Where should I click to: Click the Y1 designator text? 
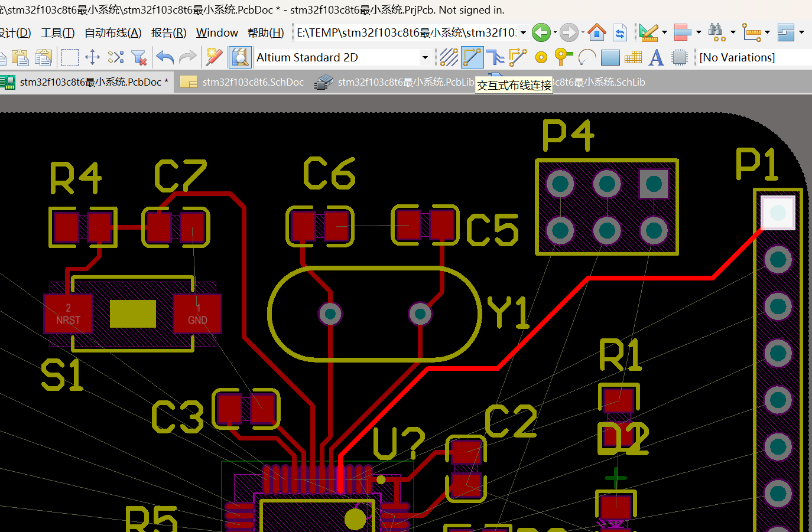click(x=508, y=312)
